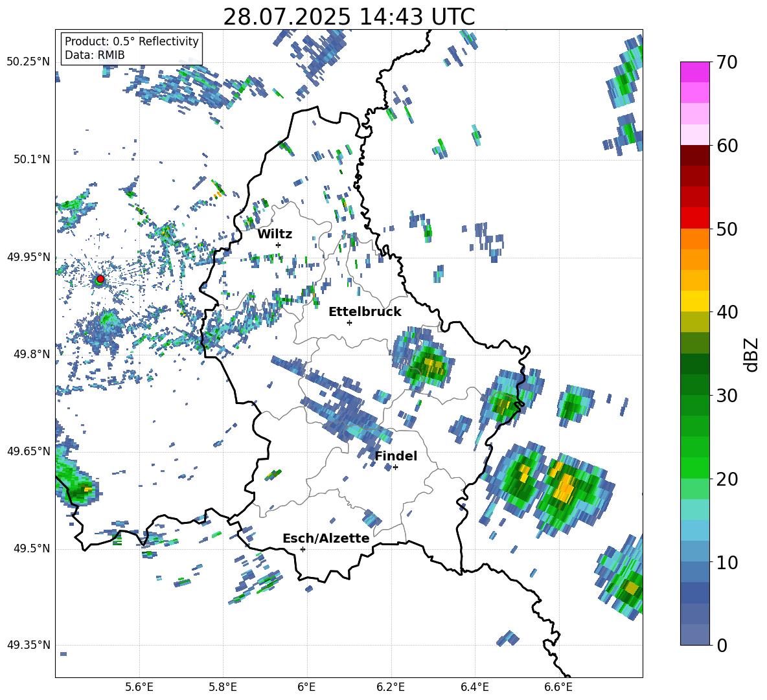Viewport: 767px width, 700px height.
Task: Click the 49.95°N latitude label
Action: coord(29,257)
